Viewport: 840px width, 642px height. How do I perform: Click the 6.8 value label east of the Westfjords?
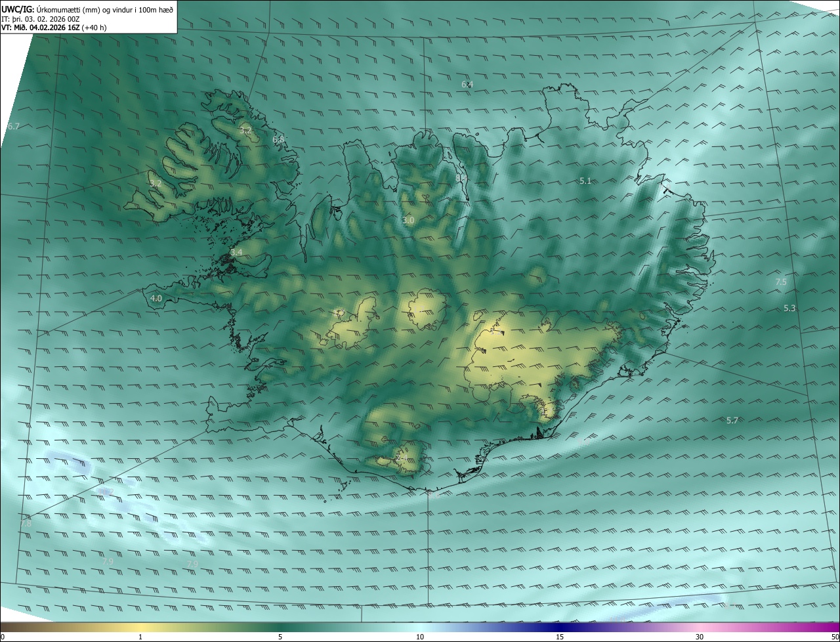pyautogui.click(x=278, y=139)
